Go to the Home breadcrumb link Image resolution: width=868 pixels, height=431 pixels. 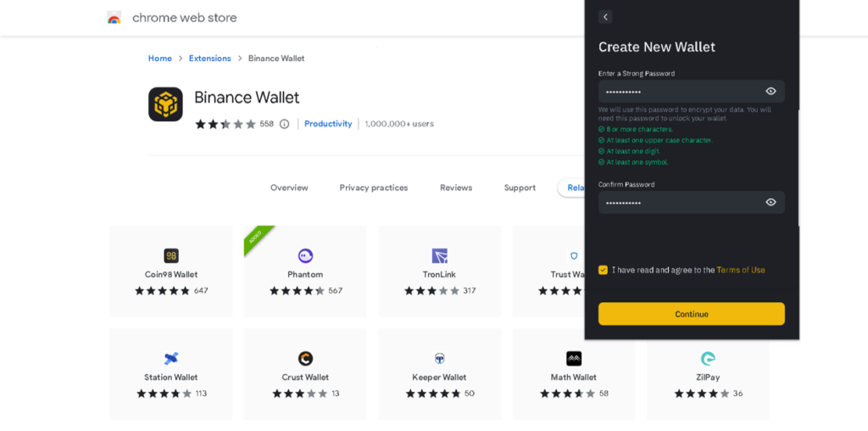pyautogui.click(x=160, y=59)
